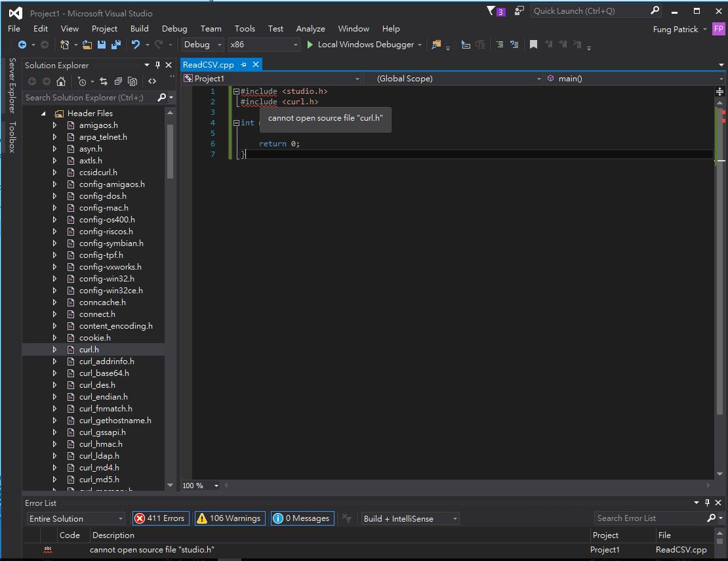The height and width of the screenshot is (561, 728).
Task: Open the x86 platform dropdown
Action: coord(263,45)
